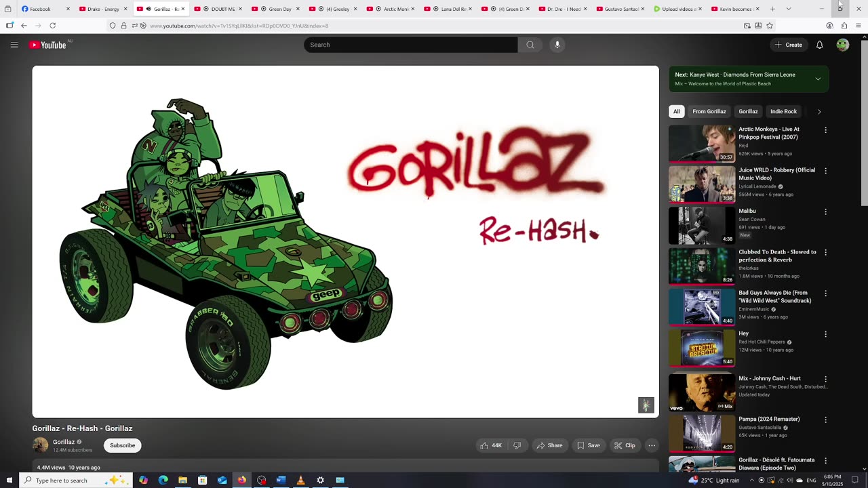The image size is (868, 488).
Task: List all open tabs dropdown
Action: point(789,9)
